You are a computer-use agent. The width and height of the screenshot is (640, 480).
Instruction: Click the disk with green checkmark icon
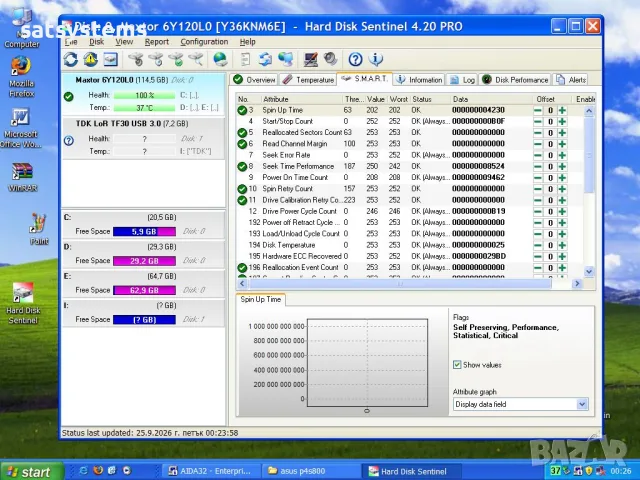coord(176,60)
